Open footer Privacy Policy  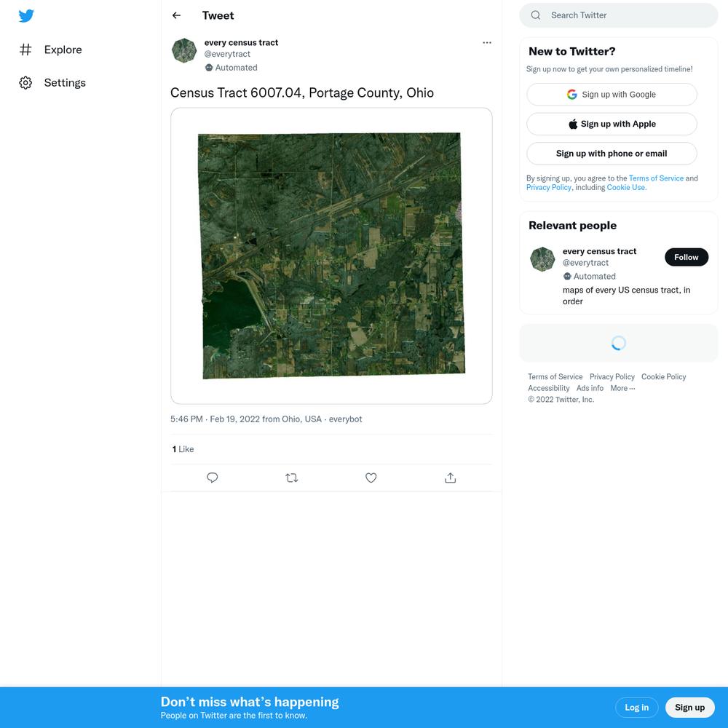pos(612,376)
